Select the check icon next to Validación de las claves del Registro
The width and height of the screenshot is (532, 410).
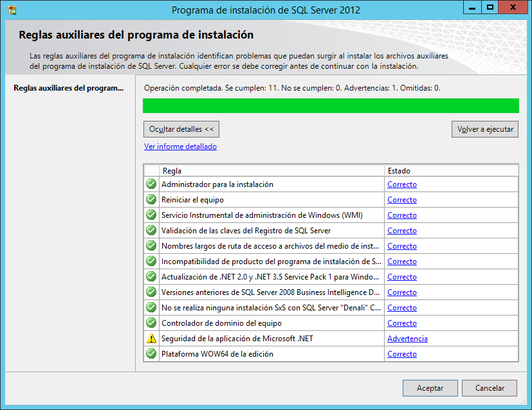click(x=151, y=230)
